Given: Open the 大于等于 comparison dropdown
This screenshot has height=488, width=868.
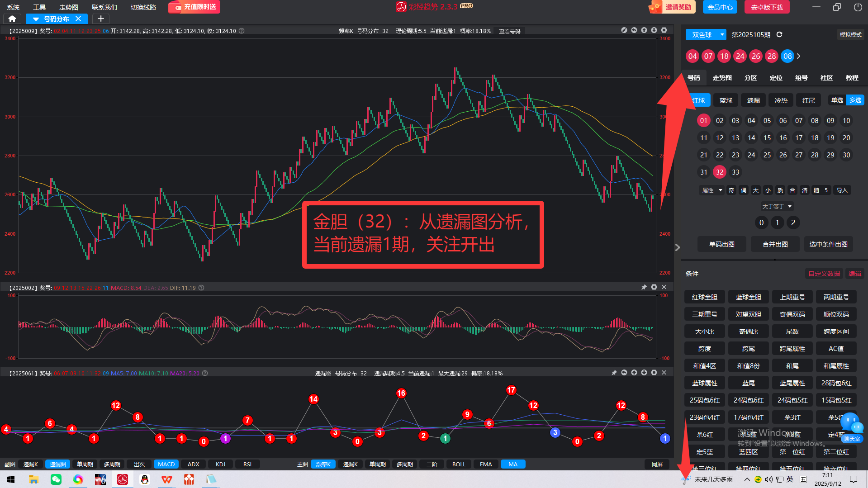Looking at the screenshot, I should click(x=777, y=206).
